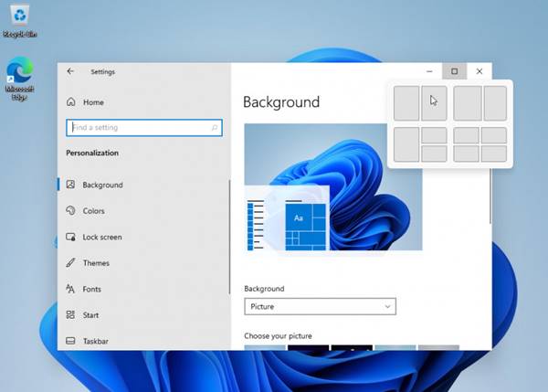Click the Background desktop preview image
Screen dimensions: 548x392
(333, 186)
